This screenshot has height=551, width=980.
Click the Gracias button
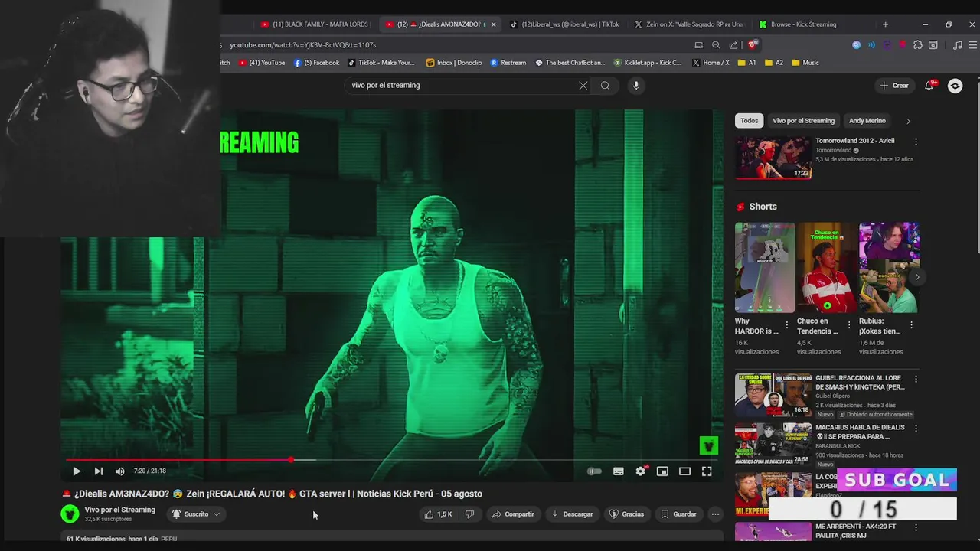[626, 514]
